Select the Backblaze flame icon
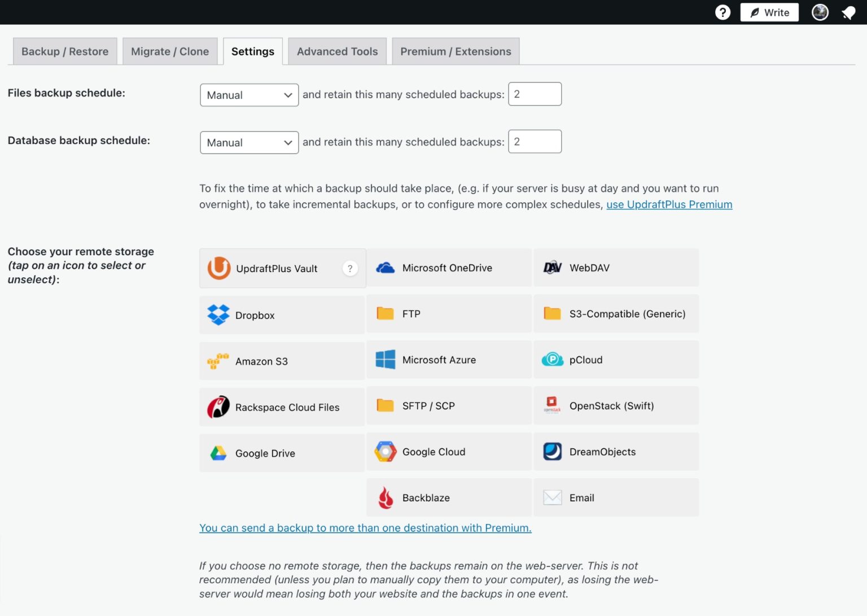 (386, 497)
